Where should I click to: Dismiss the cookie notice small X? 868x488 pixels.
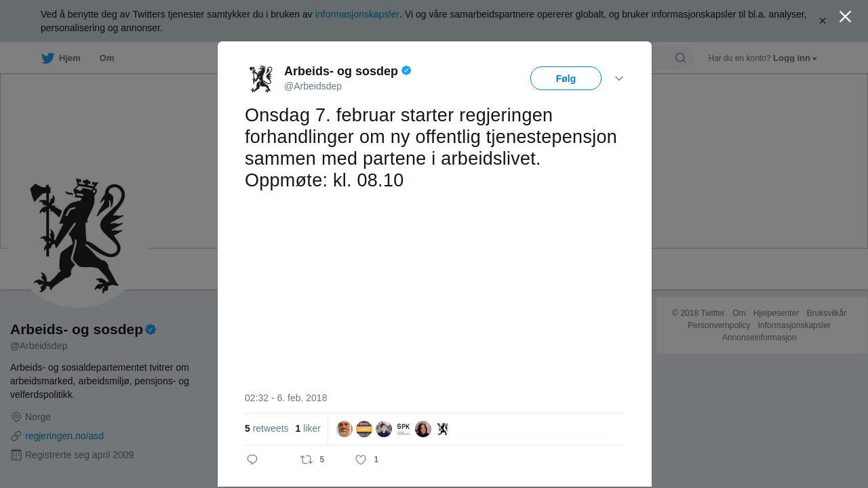point(823,21)
